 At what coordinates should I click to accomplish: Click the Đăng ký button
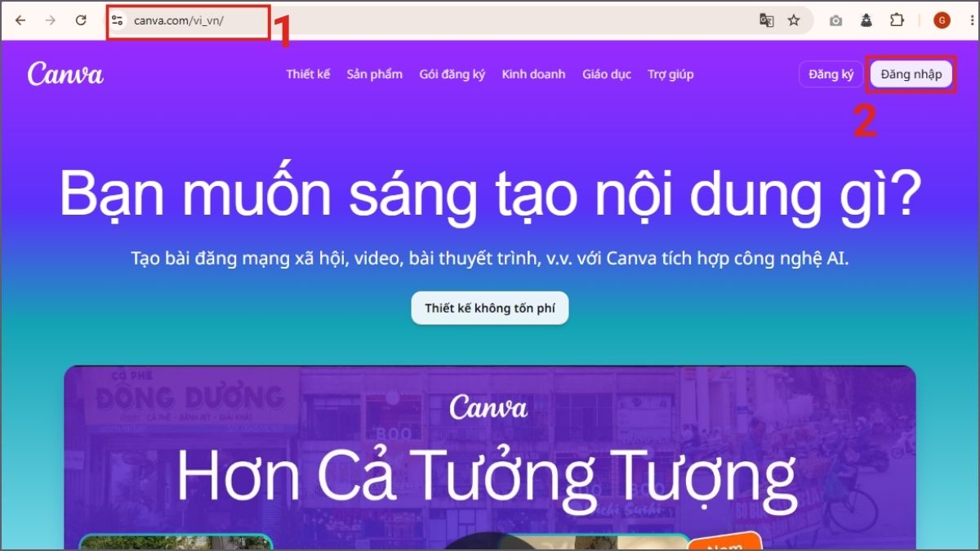click(x=831, y=74)
